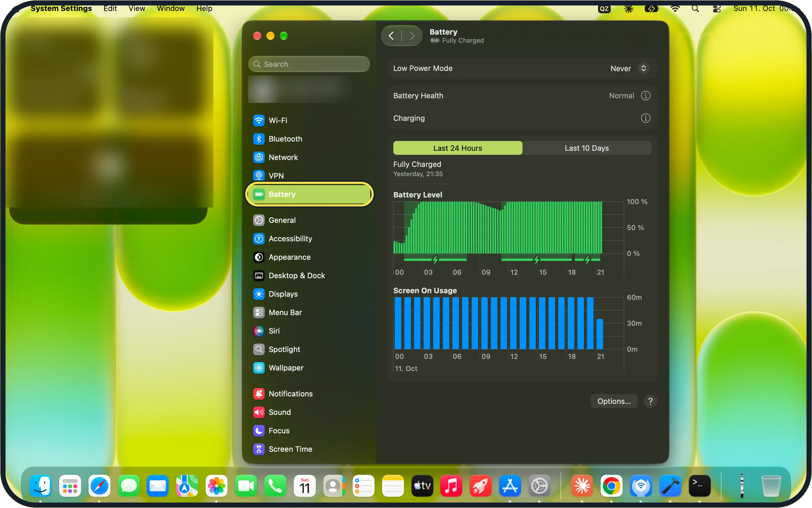Open Appearance settings
The height and width of the screenshot is (508, 812).
pyautogui.click(x=309, y=257)
